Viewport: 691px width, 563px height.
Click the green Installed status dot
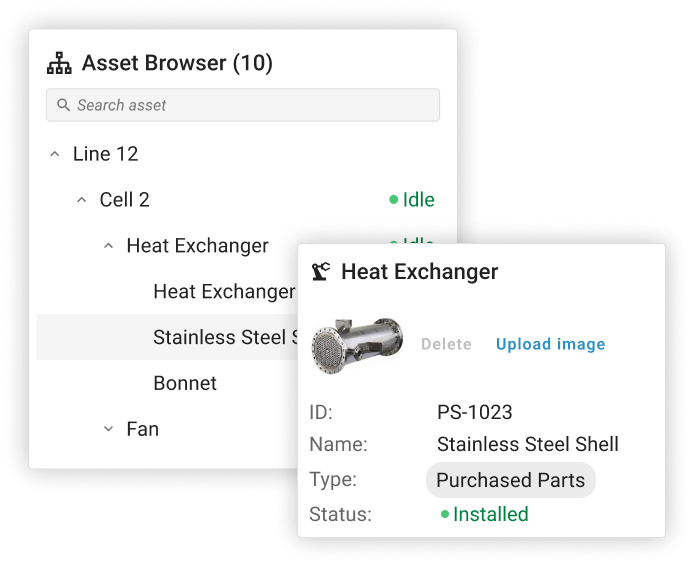pos(445,515)
